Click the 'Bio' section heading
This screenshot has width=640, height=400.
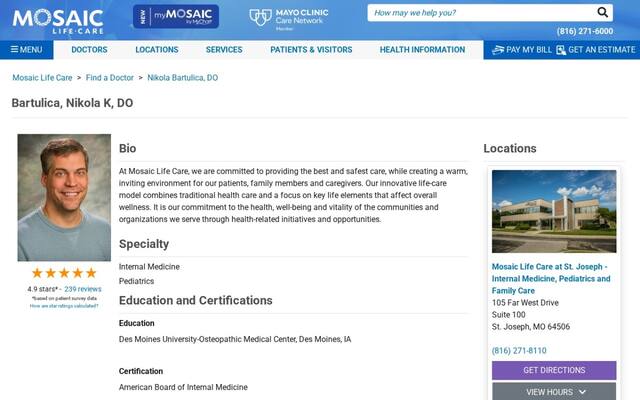(x=127, y=149)
